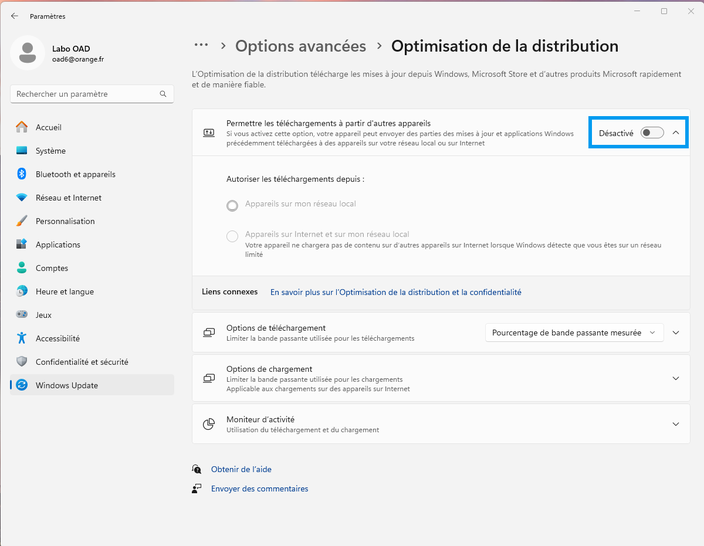Select 'Appareils sur Internet et sur mon réseau local'
The image size is (704, 546).
232,236
